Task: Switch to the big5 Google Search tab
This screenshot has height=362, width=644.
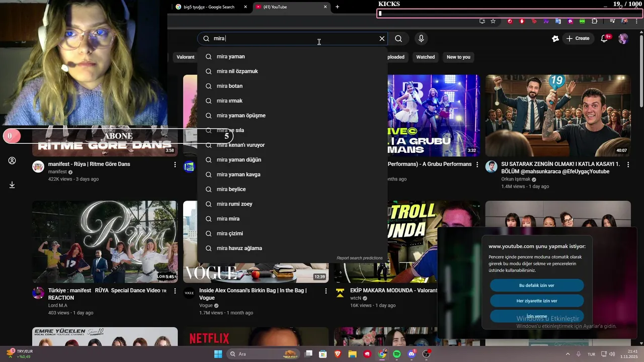Action: click(209, 7)
